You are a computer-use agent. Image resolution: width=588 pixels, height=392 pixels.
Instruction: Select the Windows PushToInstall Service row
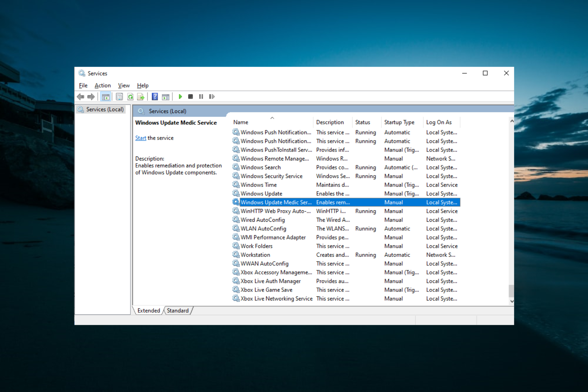[x=346, y=150]
